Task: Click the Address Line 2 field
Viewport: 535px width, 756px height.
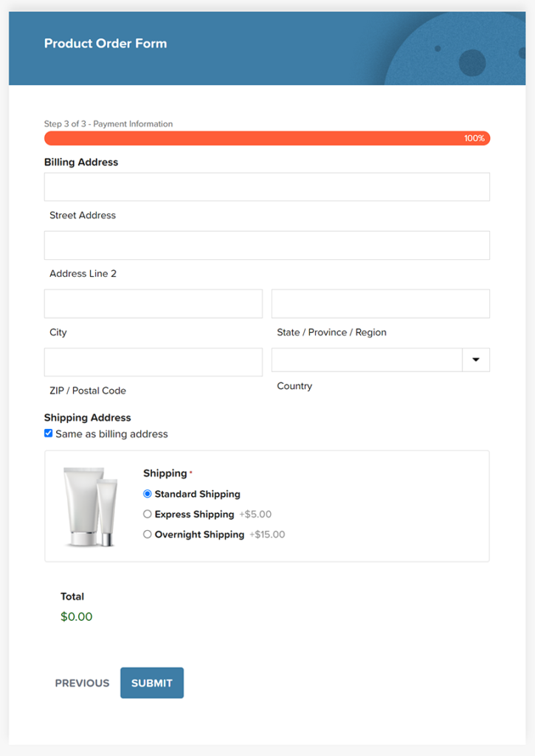Action: tap(267, 245)
